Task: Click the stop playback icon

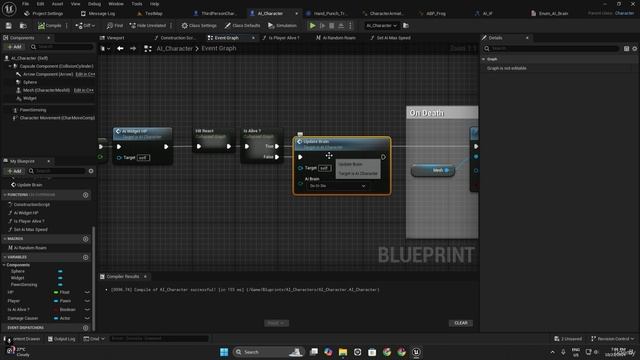Action: click(331, 25)
